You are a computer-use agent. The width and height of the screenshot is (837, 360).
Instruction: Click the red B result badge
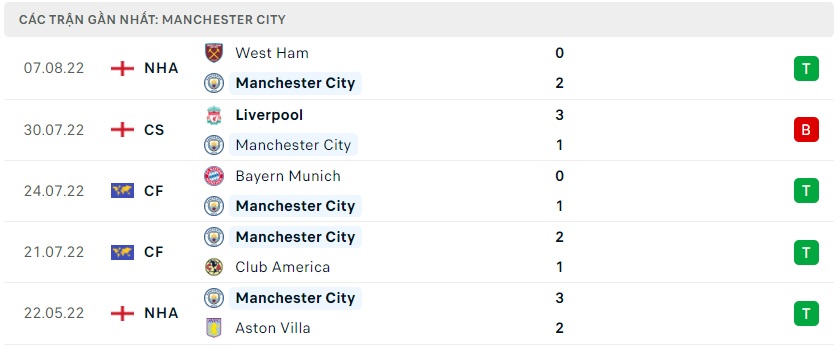(806, 129)
